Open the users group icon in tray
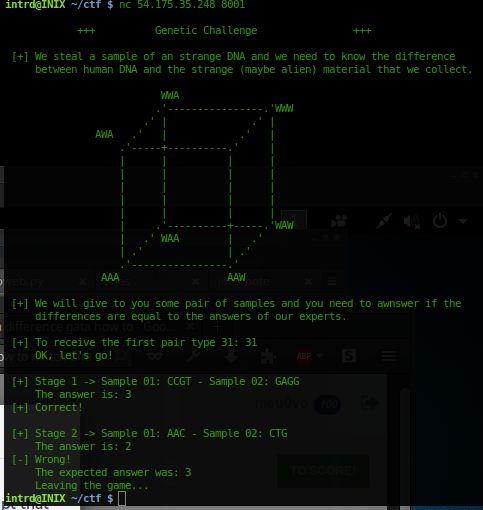The height and width of the screenshot is (510, 483). click(x=339, y=221)
